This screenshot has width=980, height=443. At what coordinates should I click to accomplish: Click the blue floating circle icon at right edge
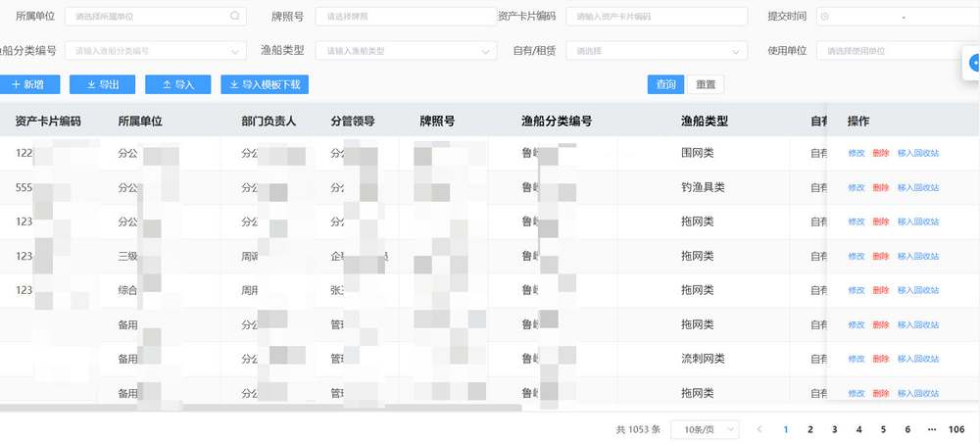pos(974,63)
